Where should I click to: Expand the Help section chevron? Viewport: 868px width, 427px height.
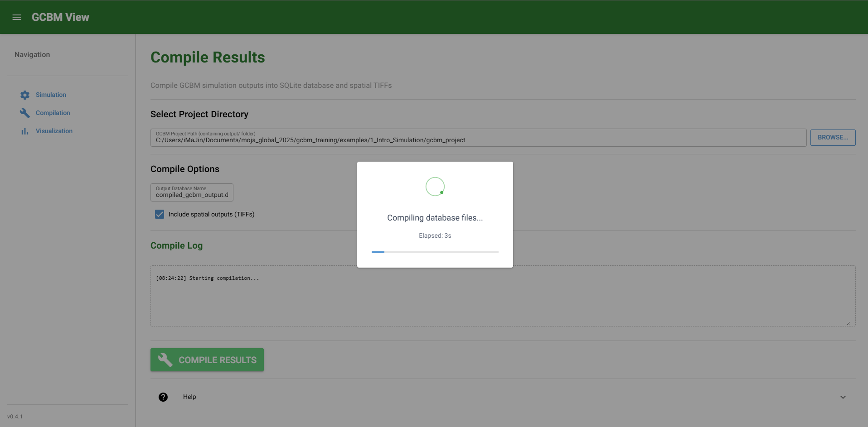pyautogui.click(x=843, y=397)
